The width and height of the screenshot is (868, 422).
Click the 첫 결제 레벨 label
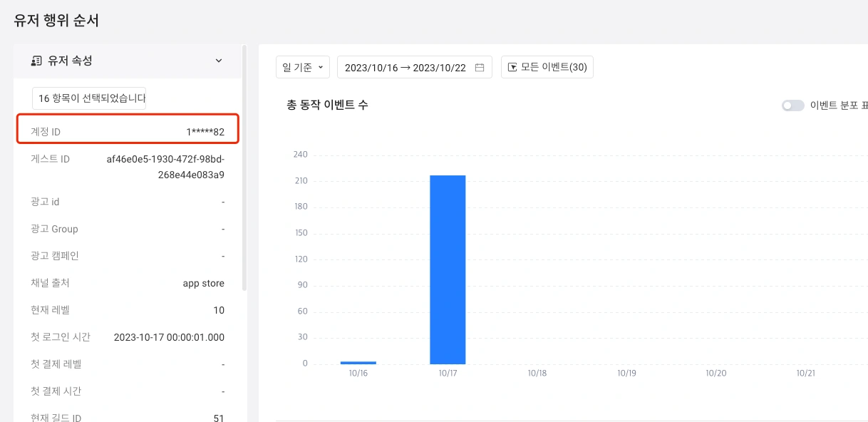[56, 364]
